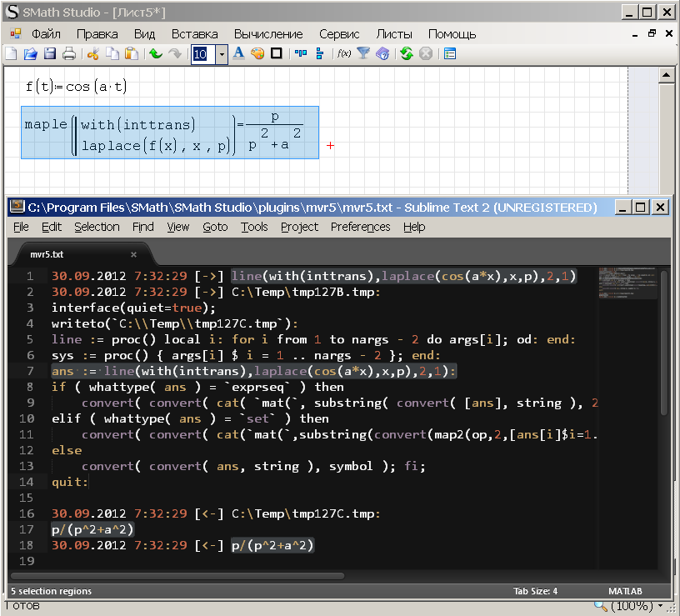Click the Cut (scissors) icon
Viewport: 680px width, 616px height.
coord(93,54)
